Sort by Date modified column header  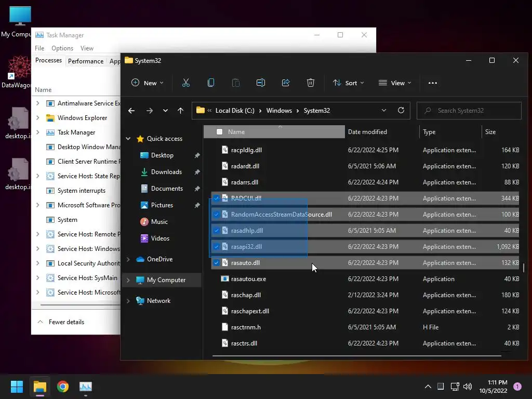pyautogui.click(x=382, y=131)
